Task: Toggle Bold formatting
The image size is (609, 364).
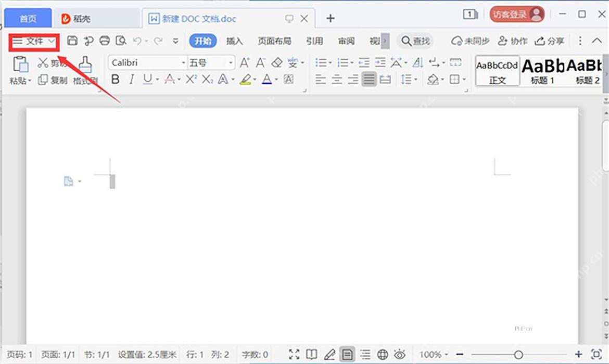Action: 115,80
